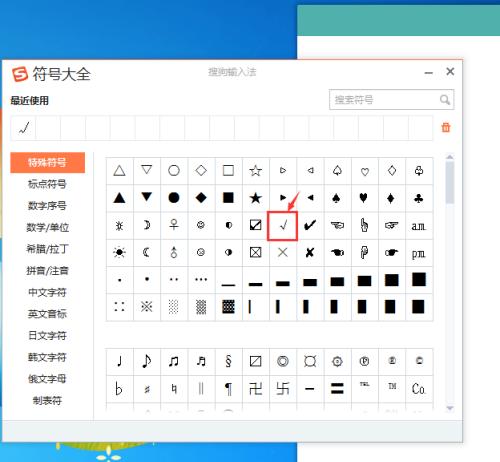Insert the female sign symbol
Viewport: 500px width, 462px height.
tap(174, 225)
